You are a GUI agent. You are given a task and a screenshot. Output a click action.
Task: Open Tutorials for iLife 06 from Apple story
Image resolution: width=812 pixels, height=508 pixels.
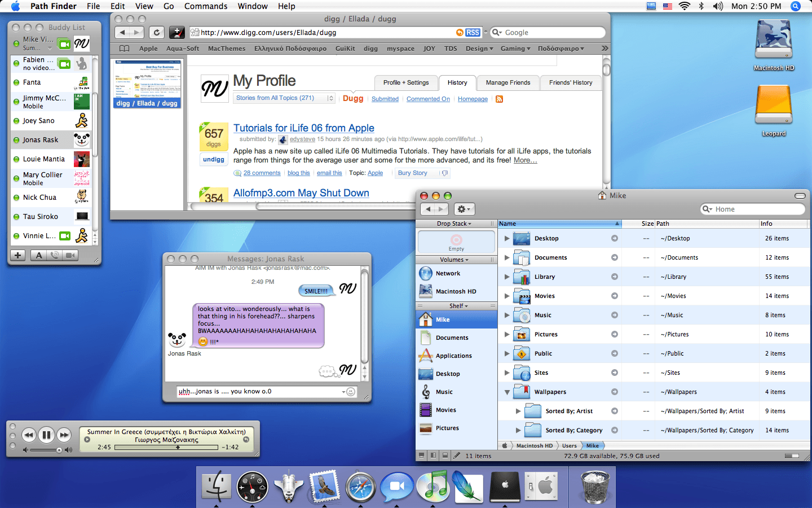point(304,128)
